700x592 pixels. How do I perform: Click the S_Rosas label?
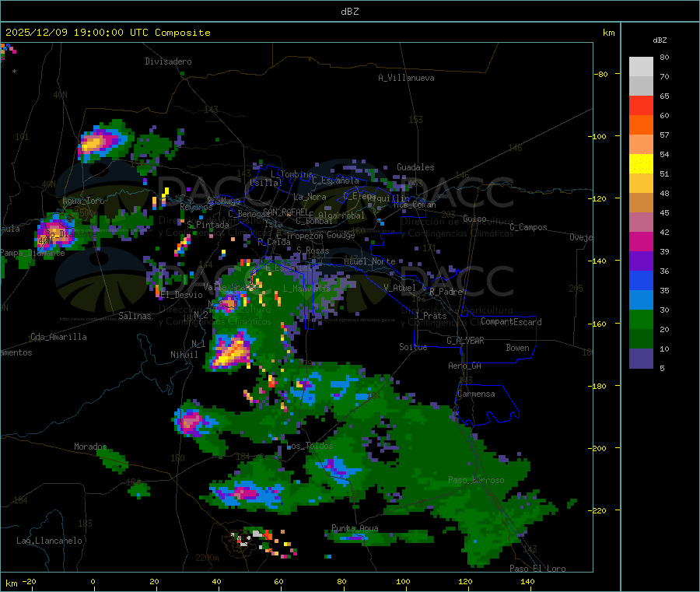click(x=313, y=250)
